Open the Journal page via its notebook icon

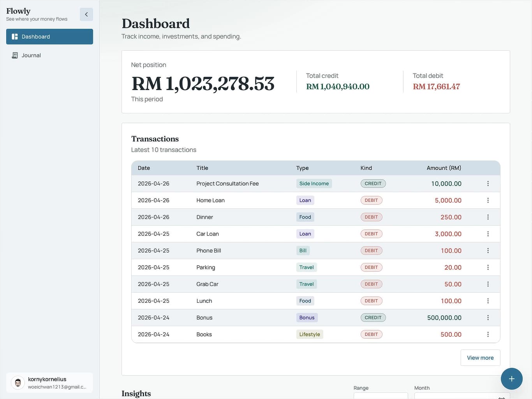15,55
